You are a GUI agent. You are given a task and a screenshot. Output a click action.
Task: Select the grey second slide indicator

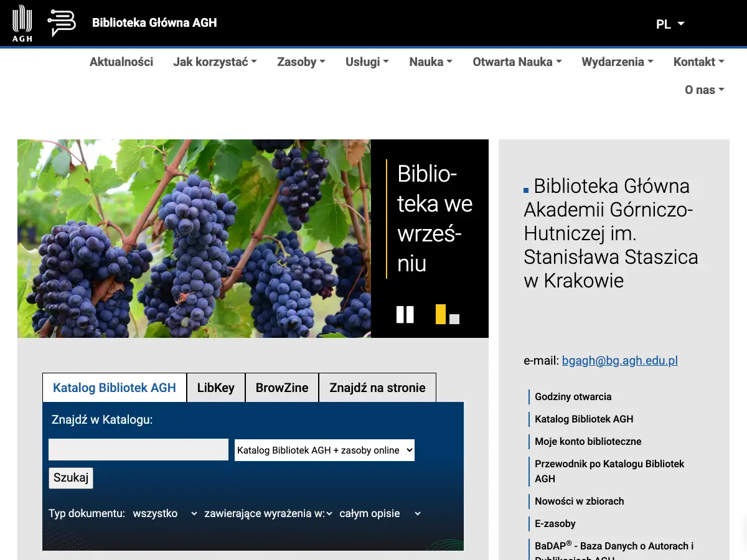point(454,319)
